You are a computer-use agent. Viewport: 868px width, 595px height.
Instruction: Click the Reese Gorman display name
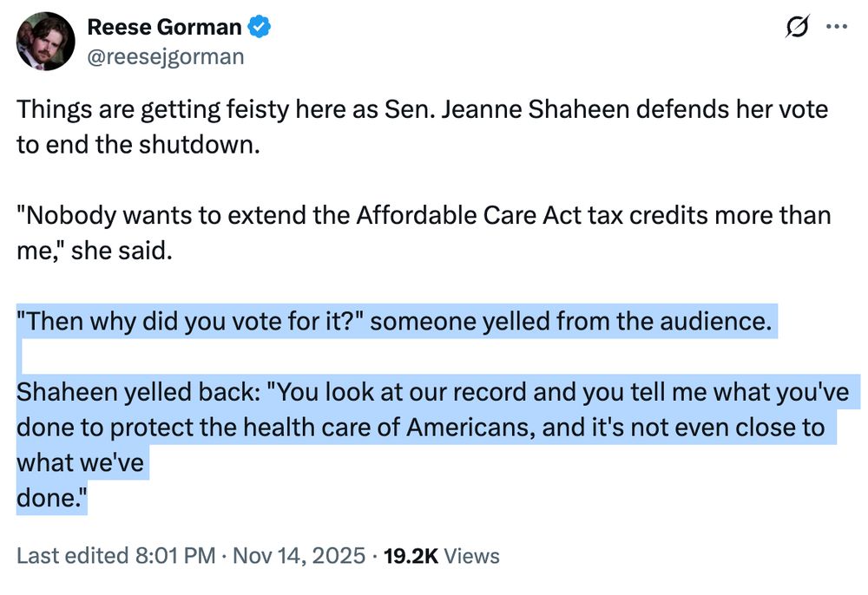[x=164, y=26]
